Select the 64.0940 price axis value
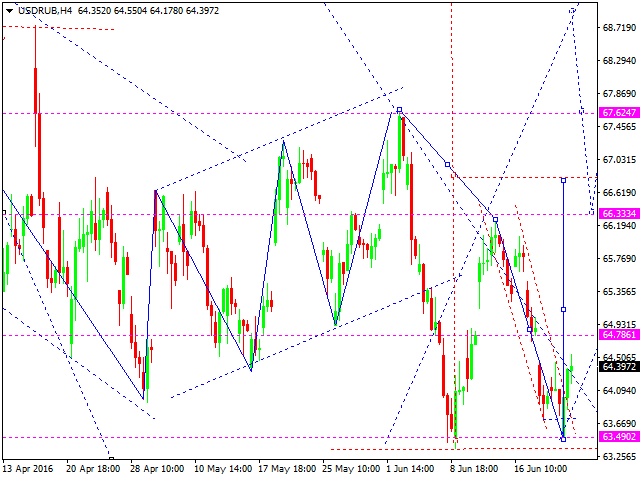The height and width of the screenshot is (480, 640). [x=619, y=391]
